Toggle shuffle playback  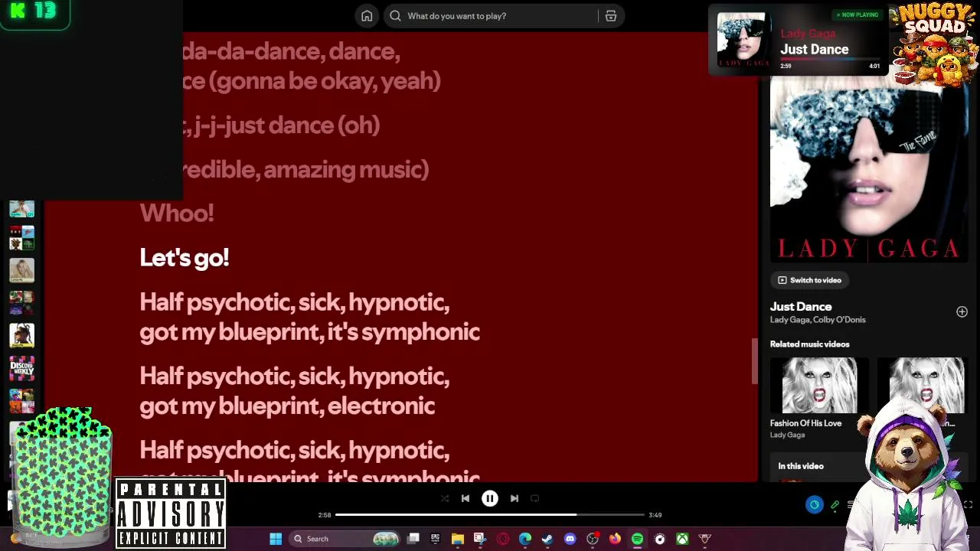pos(445,498)
